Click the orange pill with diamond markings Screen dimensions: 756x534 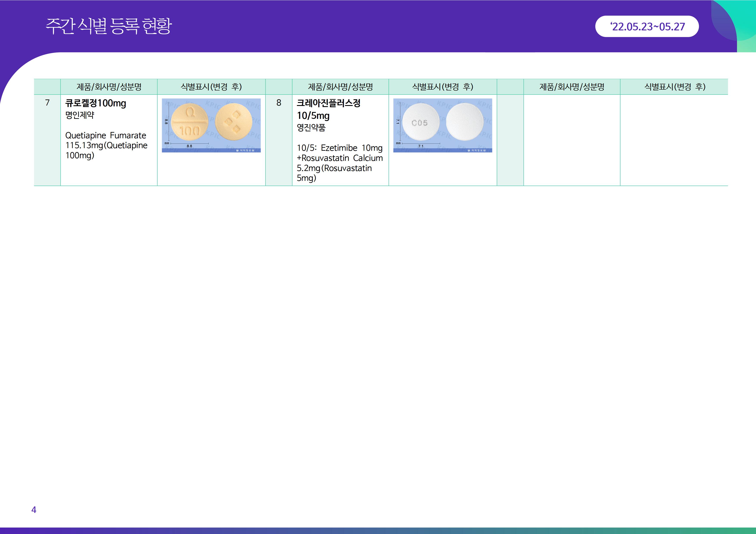pyautogui.click(x=233, y=122)
